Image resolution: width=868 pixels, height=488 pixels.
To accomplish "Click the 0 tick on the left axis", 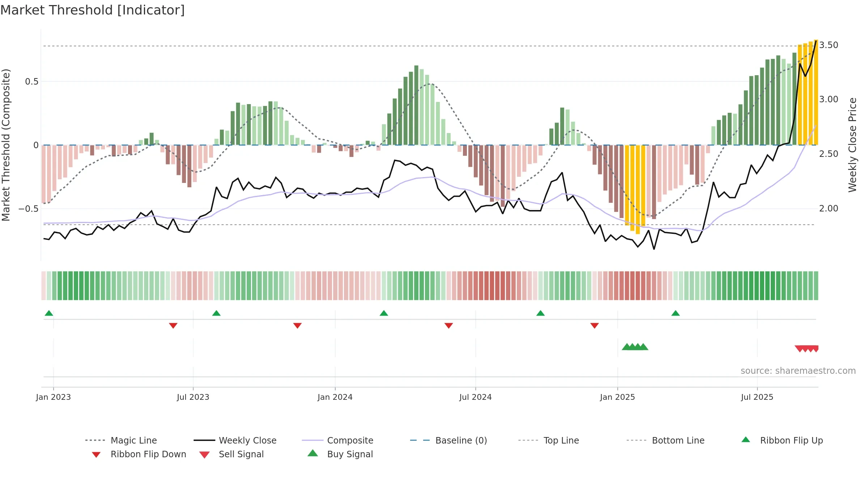I will [36, 145].
